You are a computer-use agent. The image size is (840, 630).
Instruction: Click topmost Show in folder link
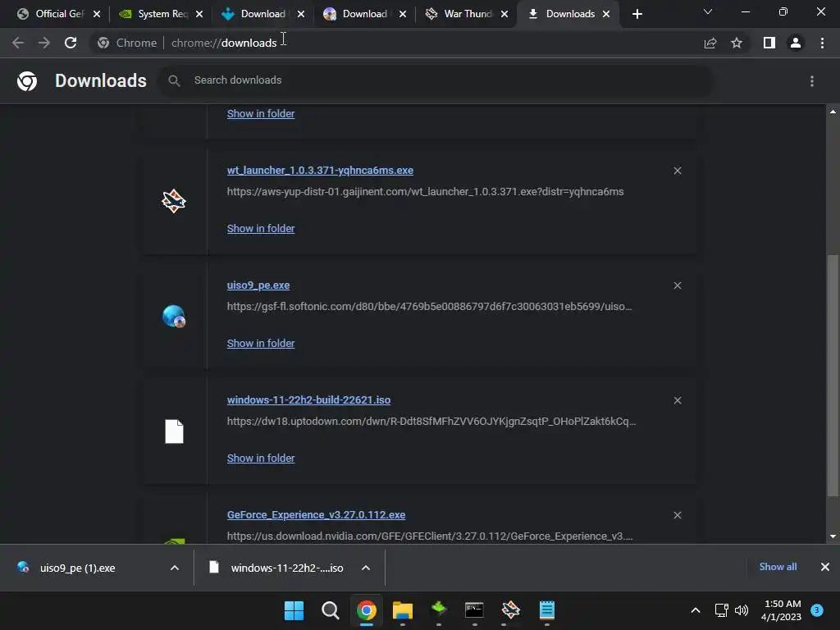(261, 113)
